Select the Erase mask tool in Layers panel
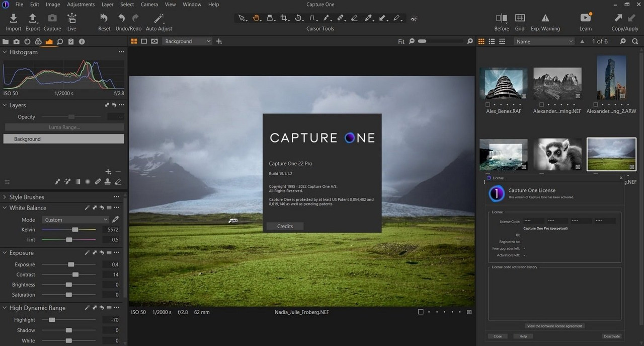Viewport: 644px width, 346px height. click(x=118, y=182)
